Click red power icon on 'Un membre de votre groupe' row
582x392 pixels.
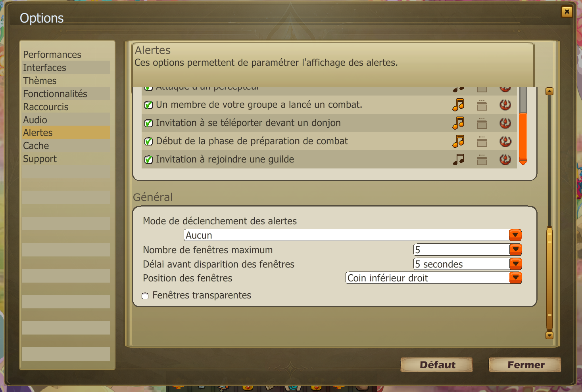click(505, 105)
